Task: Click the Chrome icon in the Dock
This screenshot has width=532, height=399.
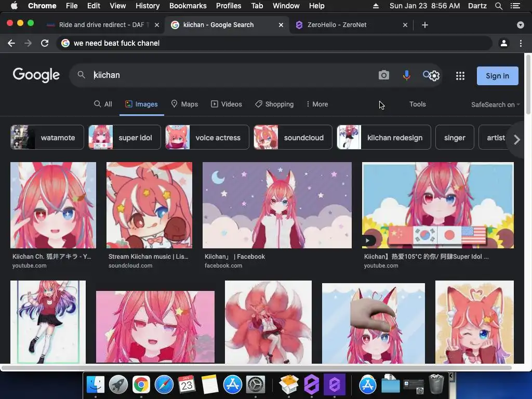Action: [141, 385]
